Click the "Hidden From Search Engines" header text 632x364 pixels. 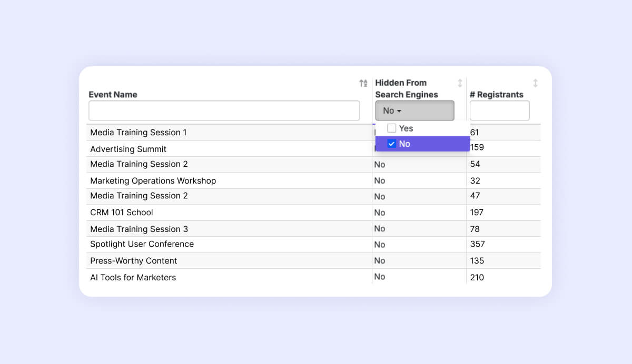coord(406,88)
